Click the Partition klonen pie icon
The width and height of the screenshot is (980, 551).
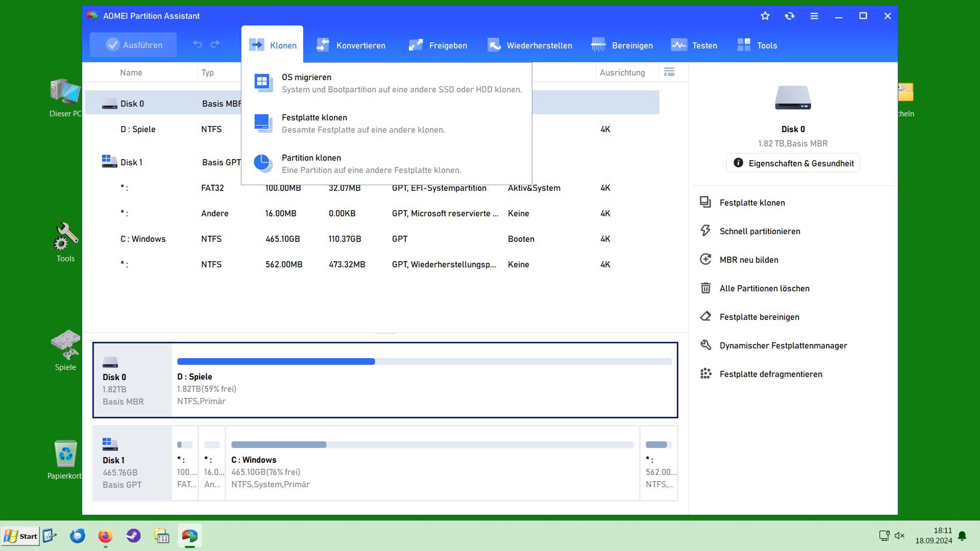[x=263, y=163]
